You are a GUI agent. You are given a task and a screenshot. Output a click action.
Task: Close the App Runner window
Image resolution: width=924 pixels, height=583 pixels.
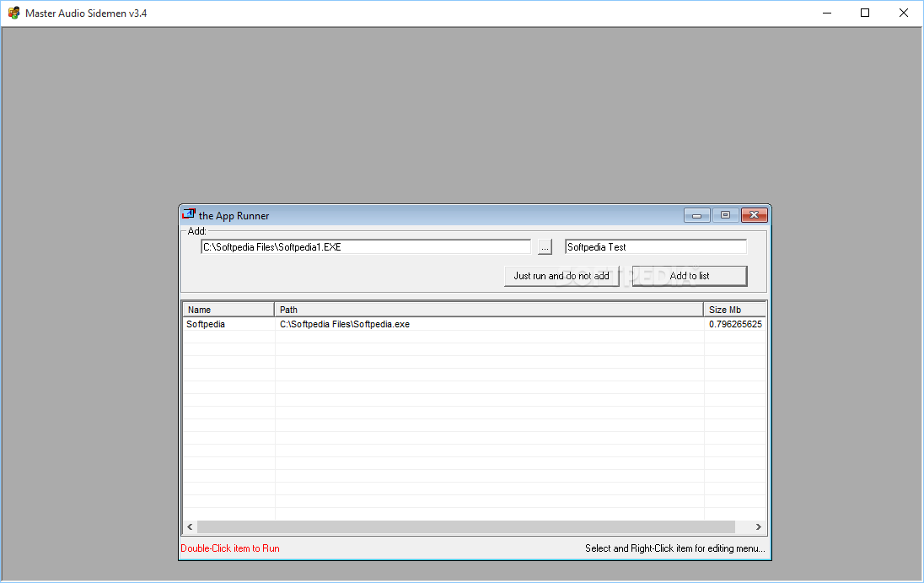(x=755, y=215)
